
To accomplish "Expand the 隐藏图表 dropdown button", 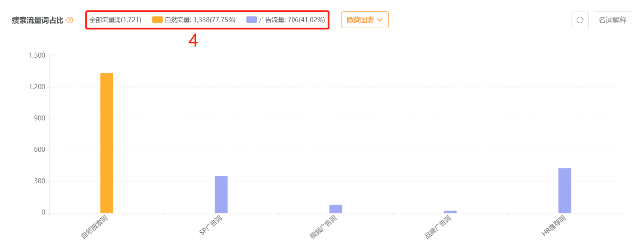I will (364, 20).
